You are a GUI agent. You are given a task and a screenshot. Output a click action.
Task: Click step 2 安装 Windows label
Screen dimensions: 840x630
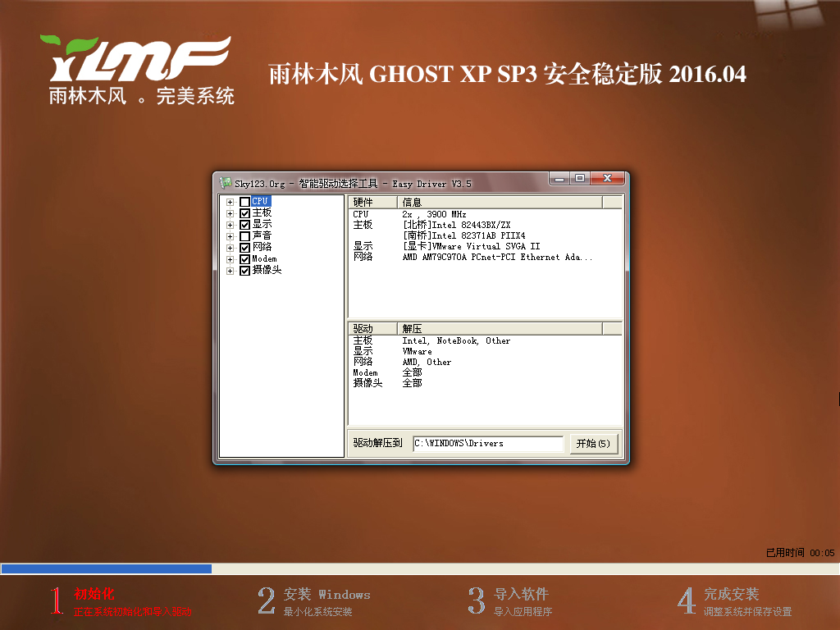[326, 594]
